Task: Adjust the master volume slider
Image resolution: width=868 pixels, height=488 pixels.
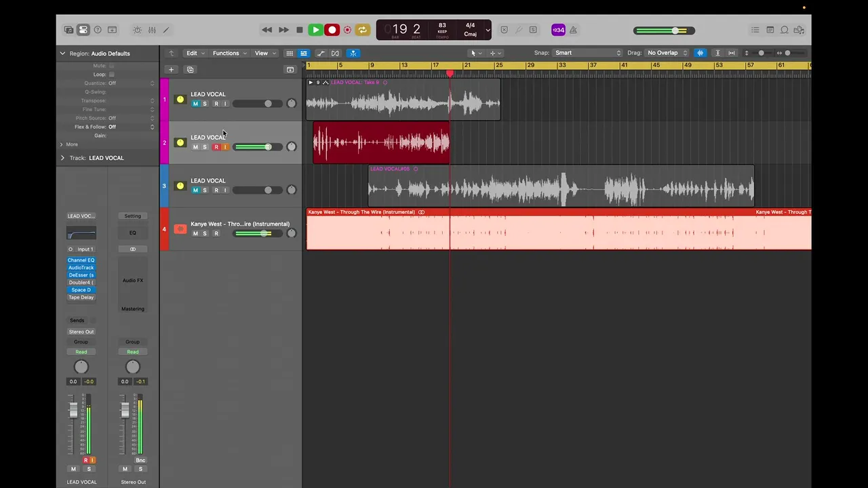Action: (664, 30)
